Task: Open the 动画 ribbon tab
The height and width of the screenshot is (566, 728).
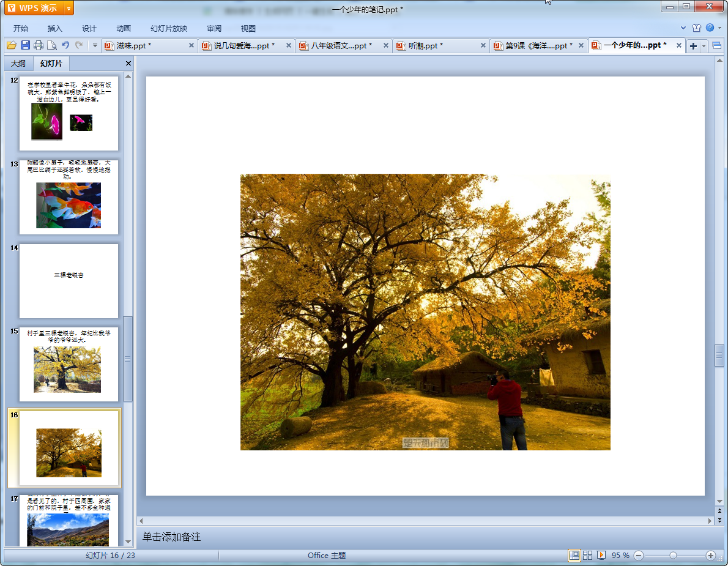Action: click(124, 28)
